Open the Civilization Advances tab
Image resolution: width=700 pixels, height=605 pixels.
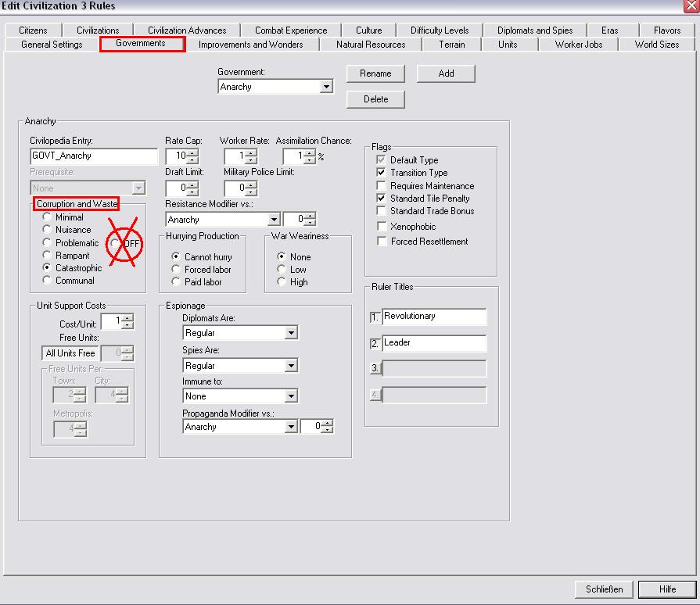tap(187, 30)
